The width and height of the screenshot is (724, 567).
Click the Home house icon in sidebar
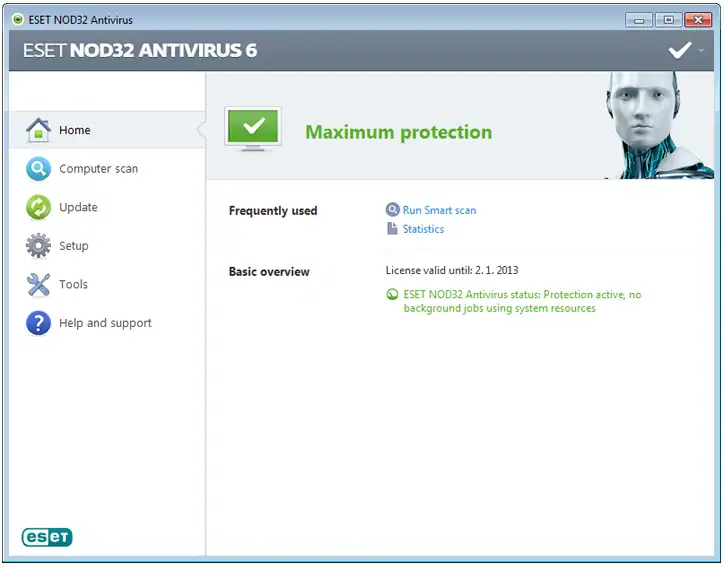[x=38, y=130]
